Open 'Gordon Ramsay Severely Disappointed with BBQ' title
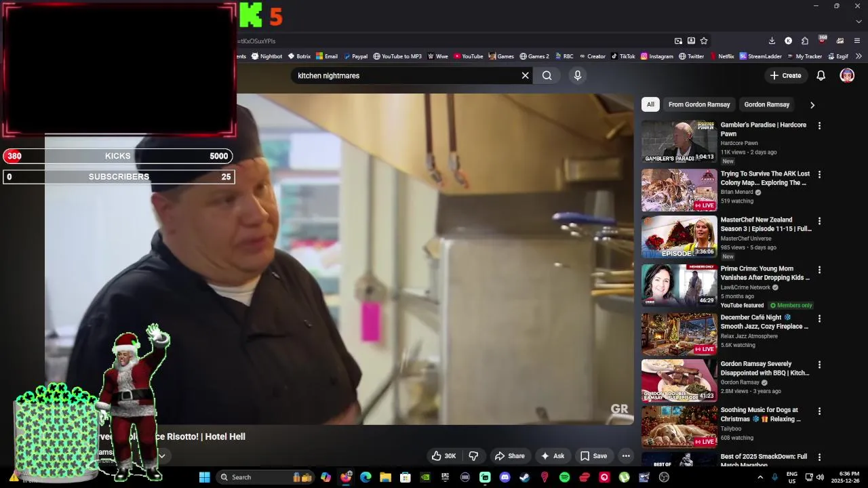 765,368
